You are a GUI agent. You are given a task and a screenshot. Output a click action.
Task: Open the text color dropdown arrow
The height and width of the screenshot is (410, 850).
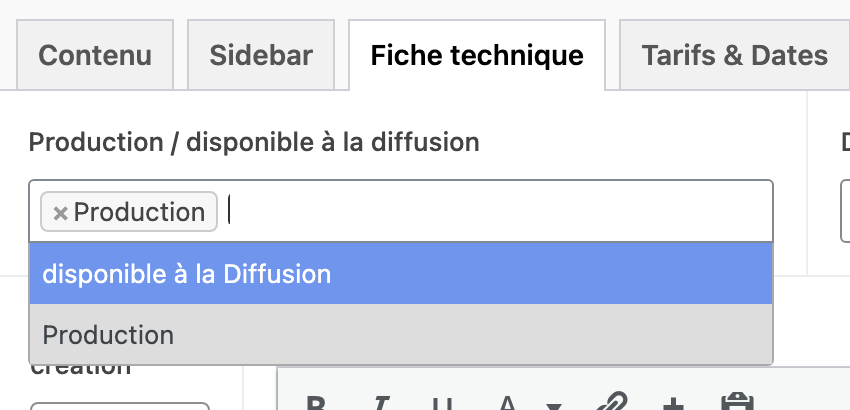click(553, 404)
